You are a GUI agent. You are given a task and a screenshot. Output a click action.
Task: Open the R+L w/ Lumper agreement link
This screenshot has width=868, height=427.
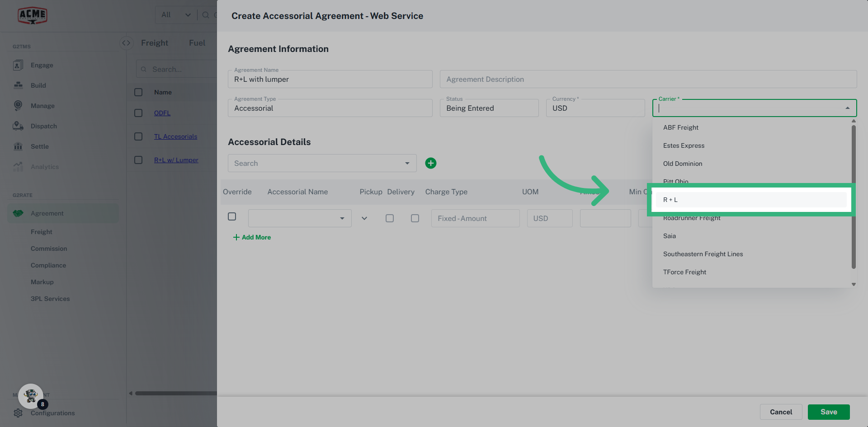(x=176, y=160)
